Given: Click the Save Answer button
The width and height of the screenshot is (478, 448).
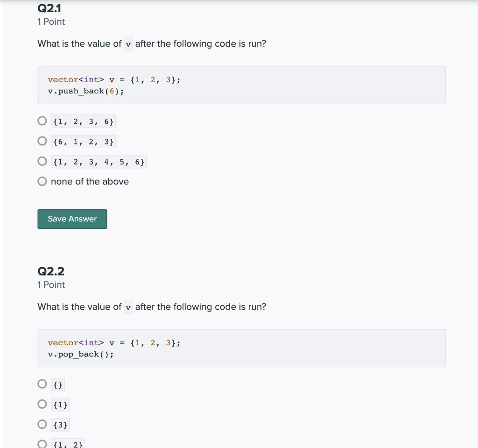Looking at the screenshot, I should [72, 219].
